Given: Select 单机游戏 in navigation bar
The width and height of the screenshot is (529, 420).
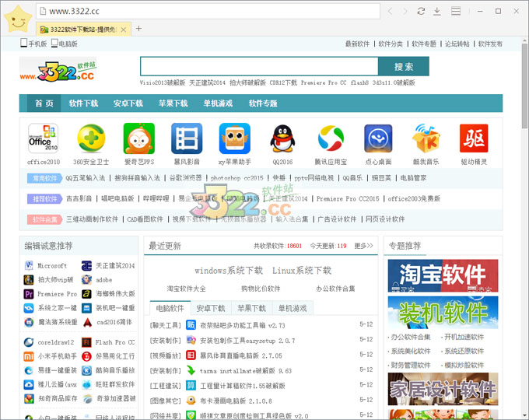Looking at the screenshot, I should click(x=218, y=103).
